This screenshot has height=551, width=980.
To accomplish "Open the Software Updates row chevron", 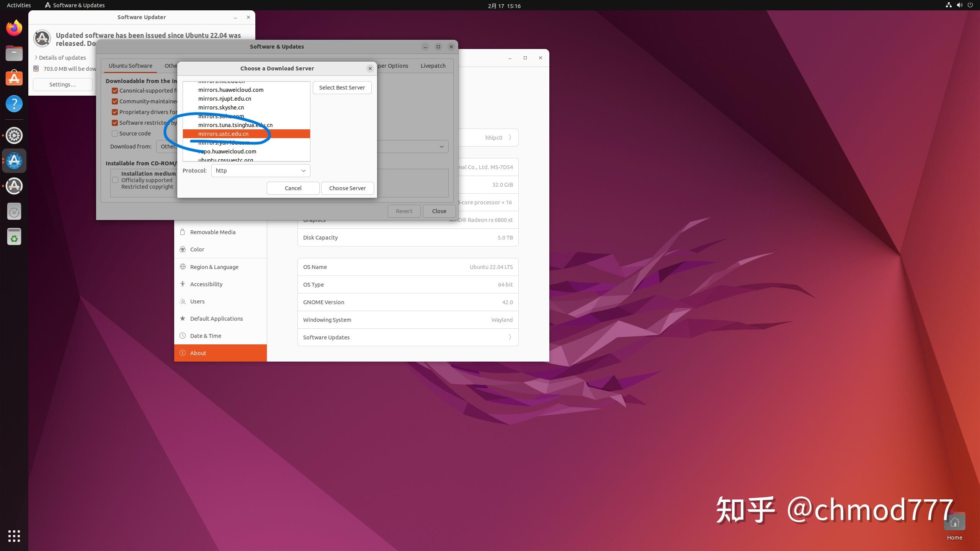I will point(510,337).
